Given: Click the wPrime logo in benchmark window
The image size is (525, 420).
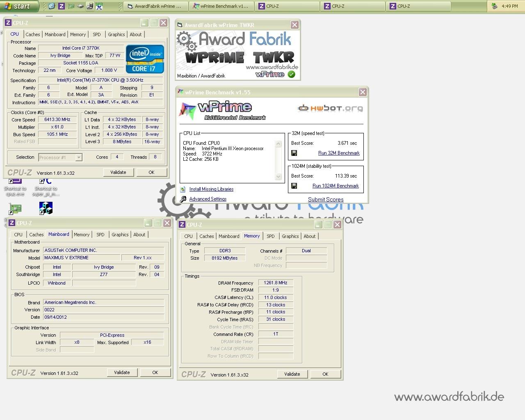Looking at the screenshot, I should pos(223,111).
